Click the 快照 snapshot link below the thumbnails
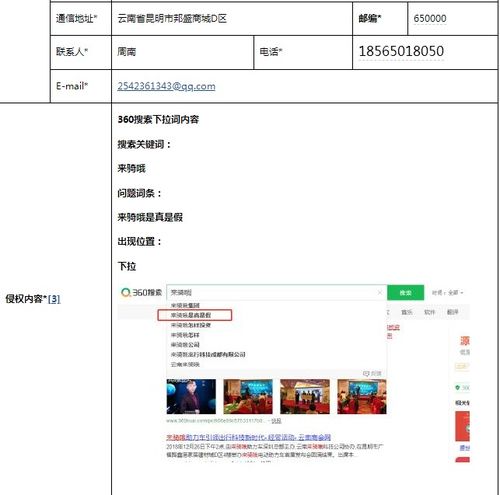Viewport: 500px width, 495px height. (276, 421)
